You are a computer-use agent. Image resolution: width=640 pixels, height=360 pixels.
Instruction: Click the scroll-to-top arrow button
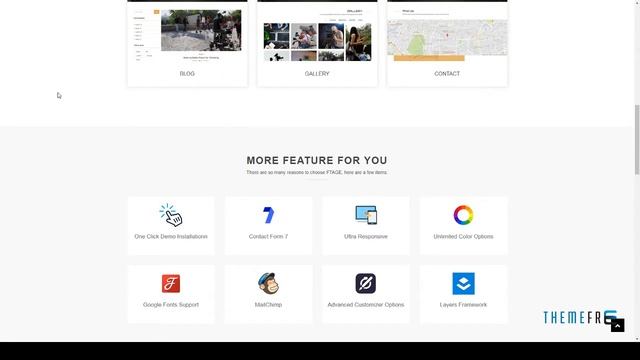click(618, 325)
